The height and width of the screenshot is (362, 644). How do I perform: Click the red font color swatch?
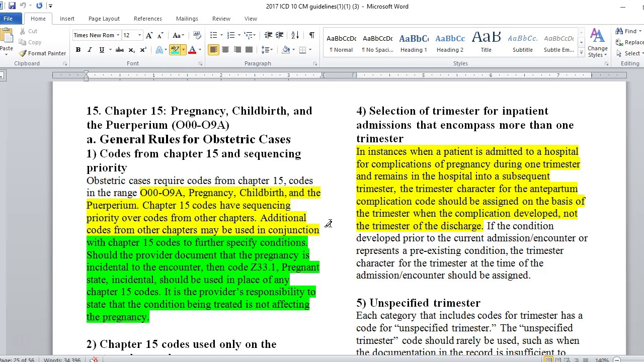pyautogui.click(x=192, y=50)
